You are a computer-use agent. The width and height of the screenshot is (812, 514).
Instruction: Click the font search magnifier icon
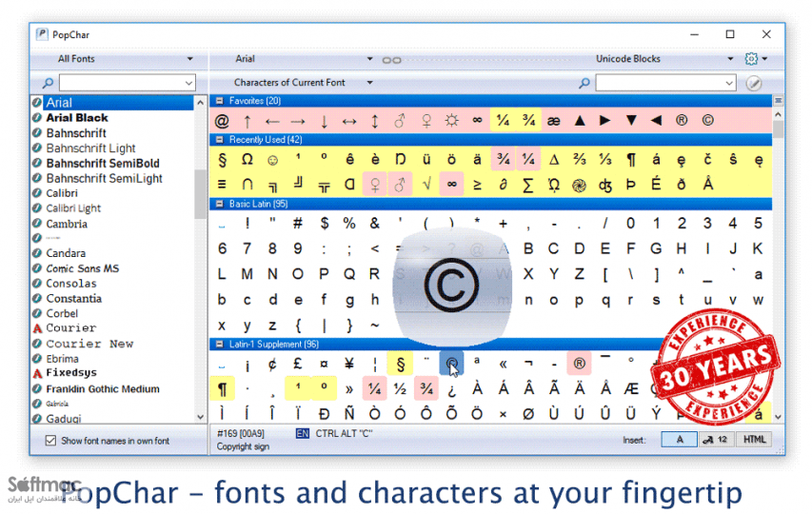tap(48, 83)
